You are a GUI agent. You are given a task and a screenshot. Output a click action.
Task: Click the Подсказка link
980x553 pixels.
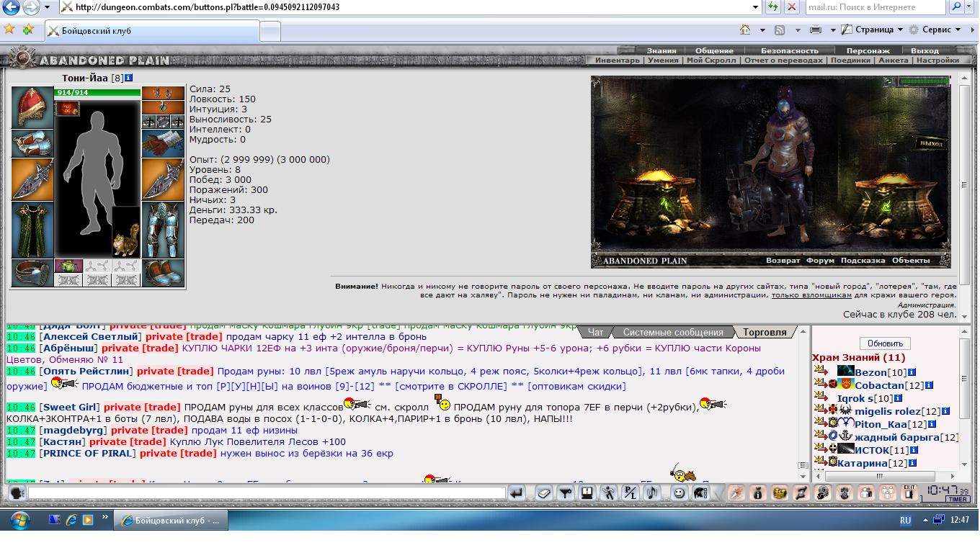pyautogui.click(x=863, y=261)
